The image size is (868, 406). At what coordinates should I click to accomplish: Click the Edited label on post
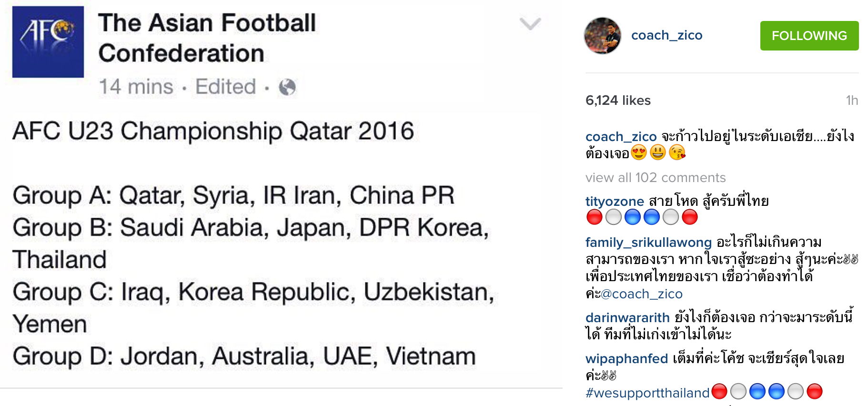(225, 87)
